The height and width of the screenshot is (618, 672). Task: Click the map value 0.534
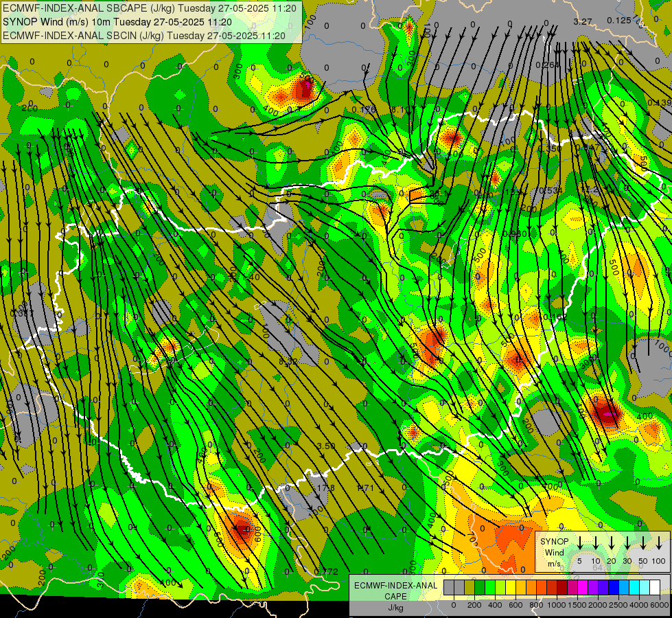(x=551, y=190)
